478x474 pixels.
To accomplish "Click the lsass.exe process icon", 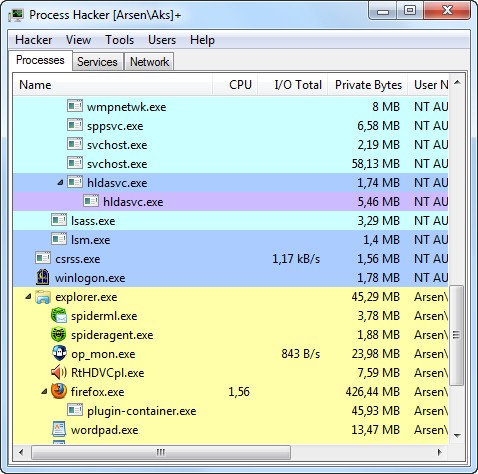I will [59, 220].
